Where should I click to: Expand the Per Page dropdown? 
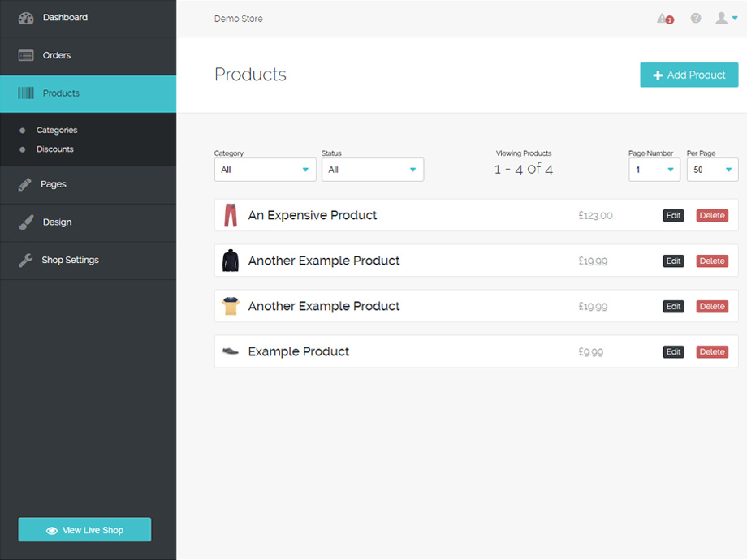click(x=712, y=170)
